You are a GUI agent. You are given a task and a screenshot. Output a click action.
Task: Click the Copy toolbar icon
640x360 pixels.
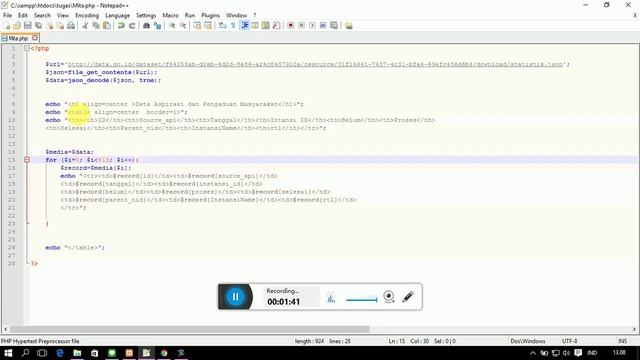click(96, 26)
